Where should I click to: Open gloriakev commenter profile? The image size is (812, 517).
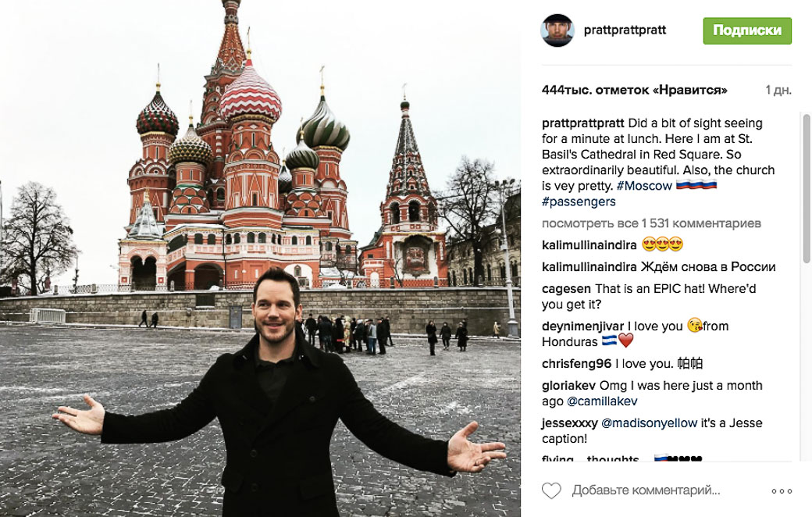tap(568, 386)
